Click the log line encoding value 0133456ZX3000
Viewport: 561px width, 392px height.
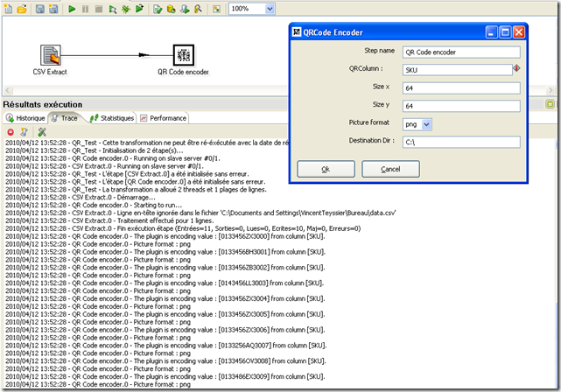[x=165, y=236]
